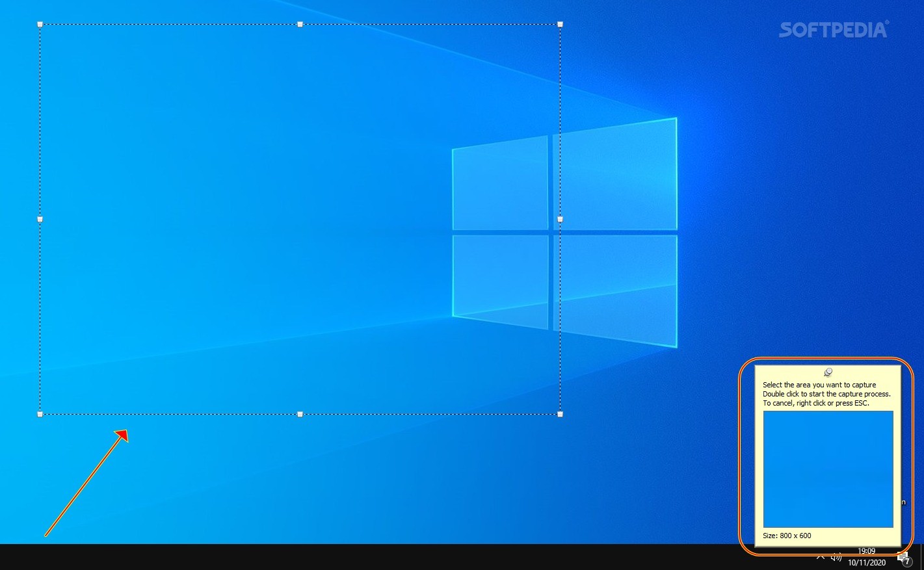
Task: Click 'To cancel, right click or press ESC.' line
Action: 815,403
